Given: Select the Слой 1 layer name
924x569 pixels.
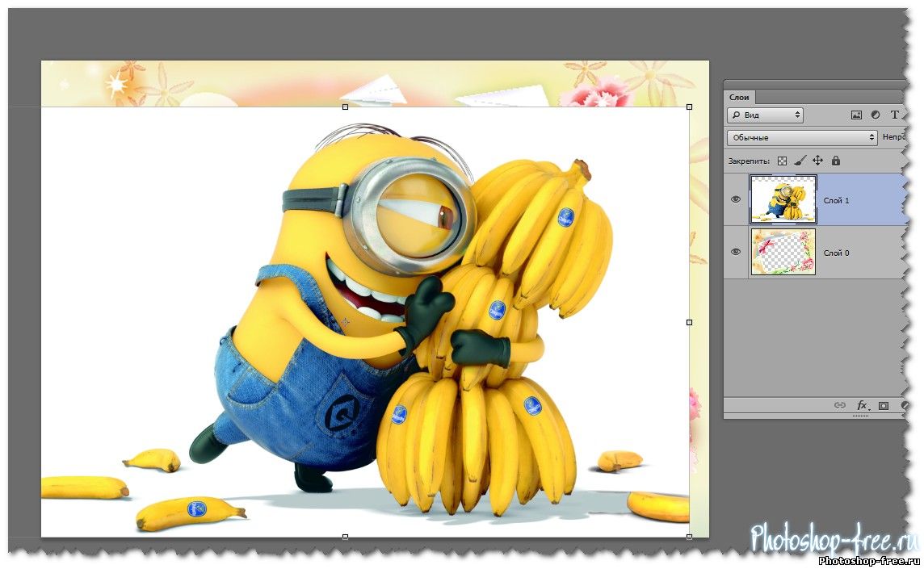Looking at the screenshot, I should tap(836, 200).
